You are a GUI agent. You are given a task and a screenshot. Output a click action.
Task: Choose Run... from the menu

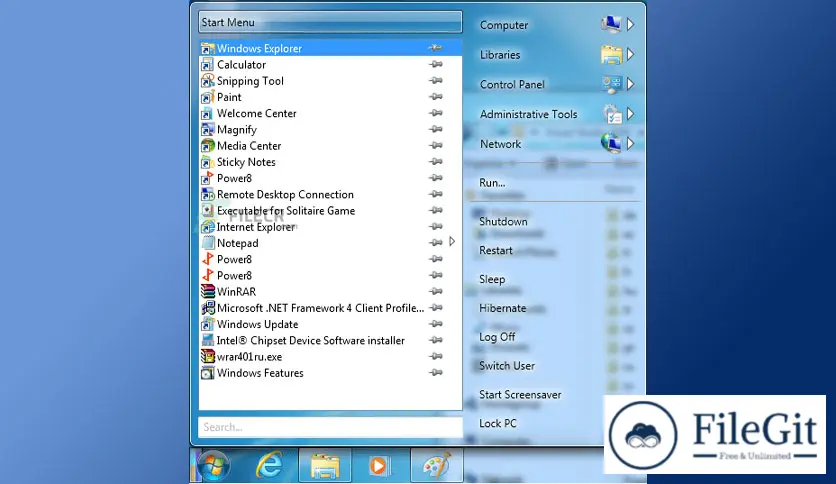click(492, 183)
